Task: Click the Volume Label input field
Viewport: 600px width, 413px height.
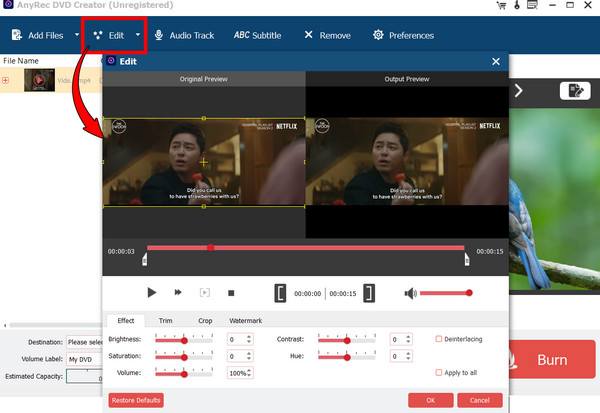Action: coord(85,359)
